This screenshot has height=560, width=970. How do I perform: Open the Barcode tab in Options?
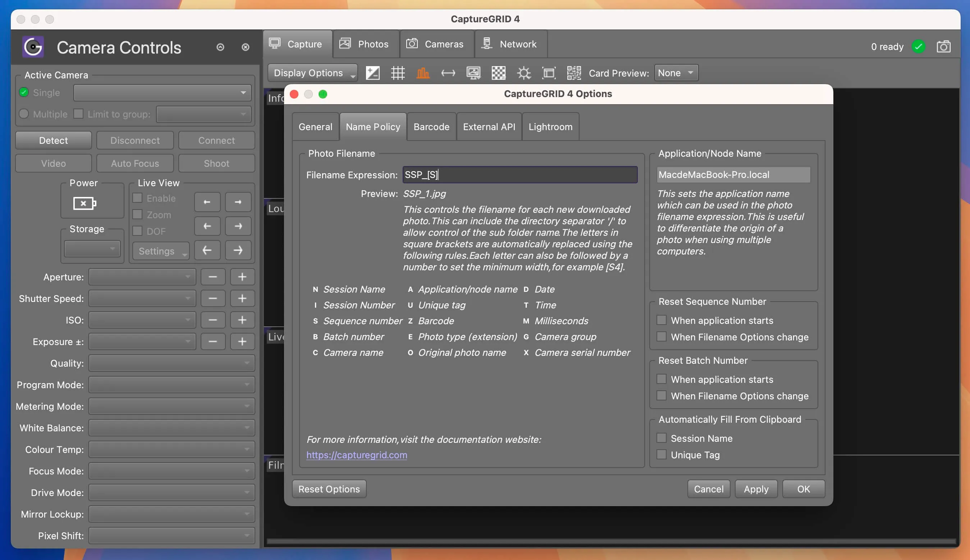coord(431,127)
